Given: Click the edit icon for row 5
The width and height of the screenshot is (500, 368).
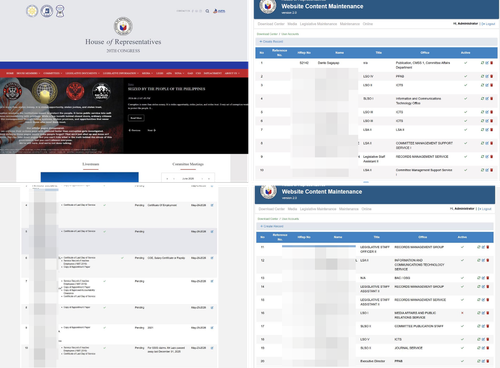Looking at the screenshot, I should coord(487,112).
